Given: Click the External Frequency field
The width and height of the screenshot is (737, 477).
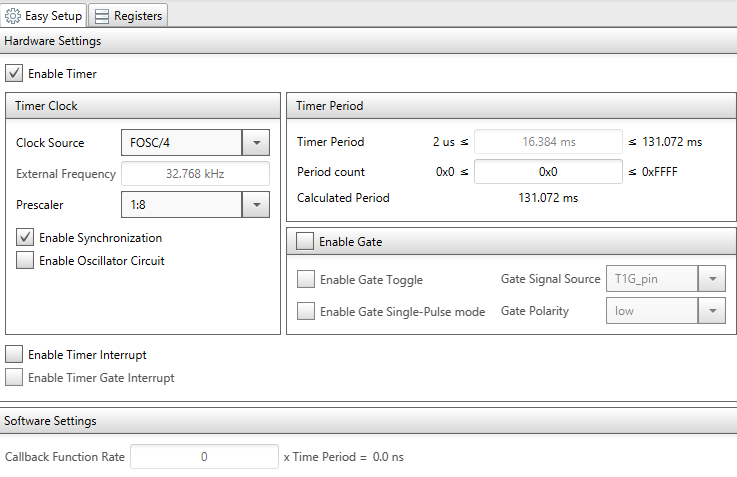Looking at the screenshot, I should point(194,174).
